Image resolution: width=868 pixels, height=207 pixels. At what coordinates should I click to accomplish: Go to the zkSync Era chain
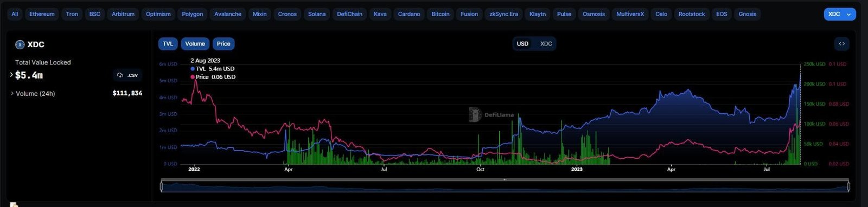click(504, 14)
